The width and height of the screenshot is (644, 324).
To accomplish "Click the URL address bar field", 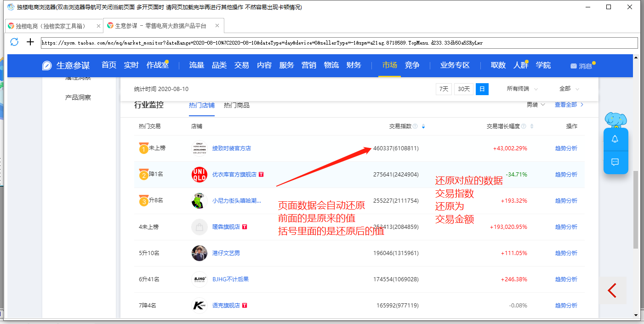I will [x=339, y=43].
